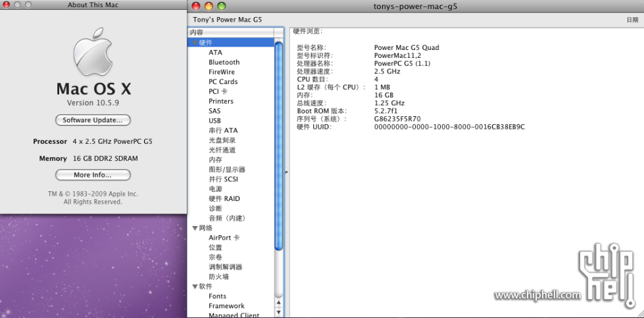Select 防火墙 firewall entry

(218, 277)
